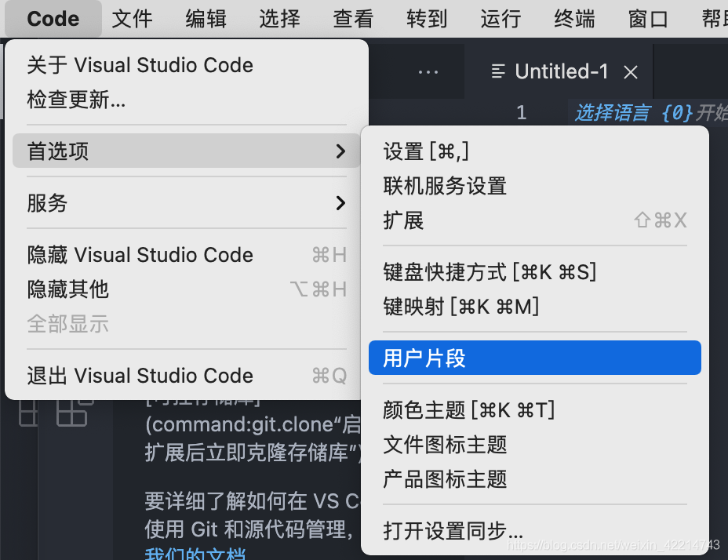728x560 pixels.
Task: Select 产品图标主题
Action: (x=535, y=478)
